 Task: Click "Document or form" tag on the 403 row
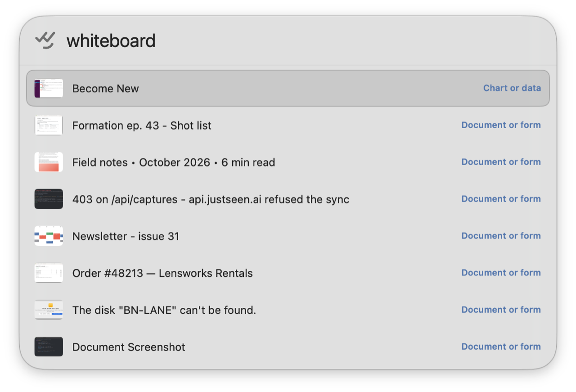click(x=501, y=199)
